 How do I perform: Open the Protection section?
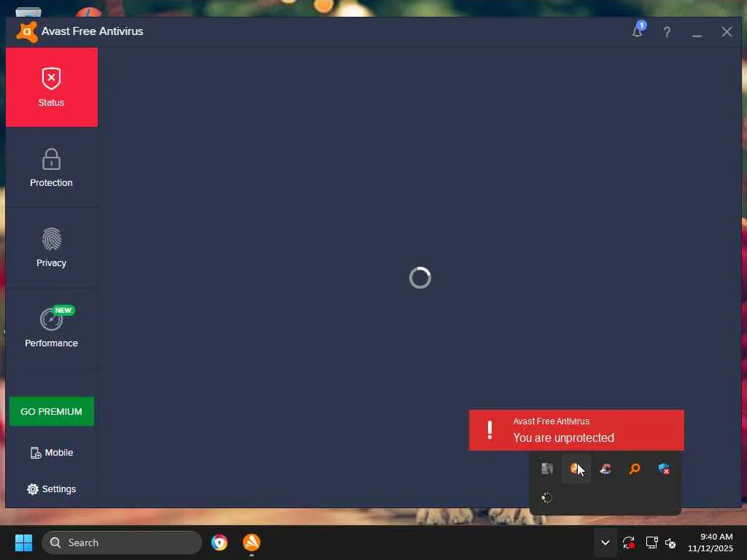(52, 168)
